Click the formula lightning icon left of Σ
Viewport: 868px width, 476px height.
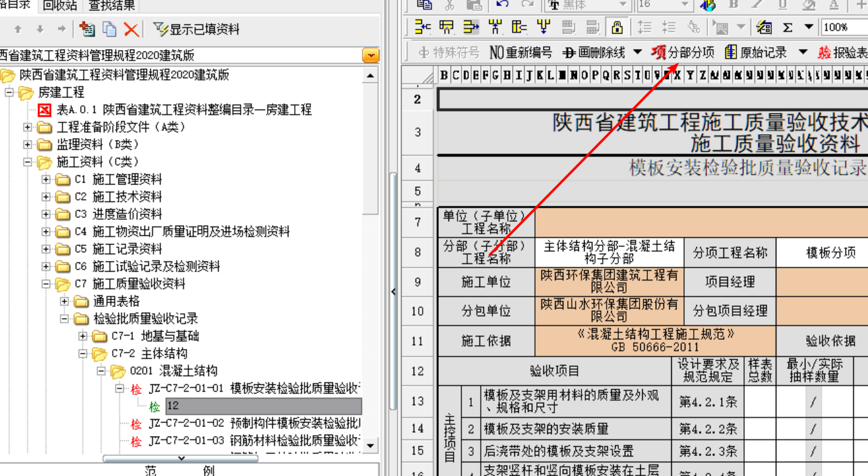coord(764,27)
